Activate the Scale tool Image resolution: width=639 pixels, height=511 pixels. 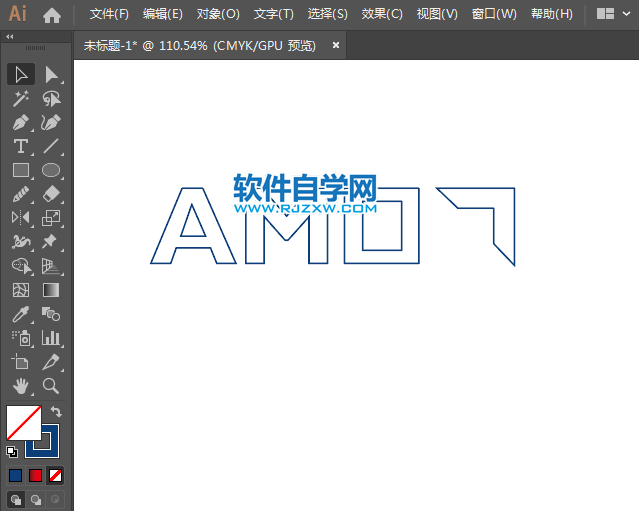click(51, 218)
